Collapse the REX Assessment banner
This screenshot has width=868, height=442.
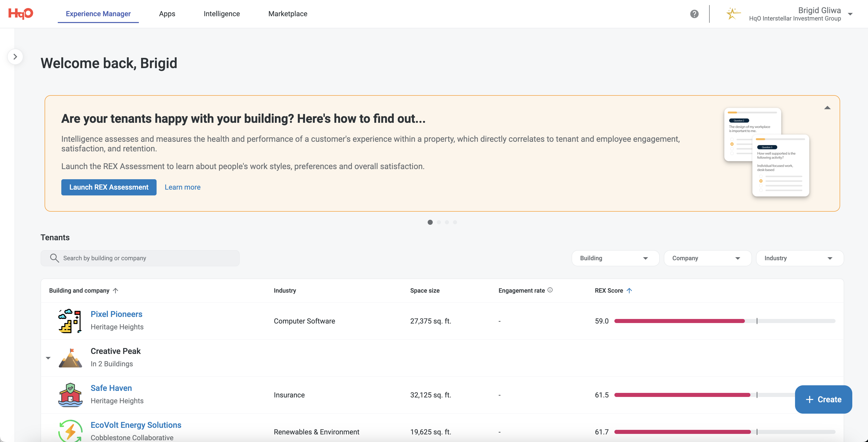827,108
